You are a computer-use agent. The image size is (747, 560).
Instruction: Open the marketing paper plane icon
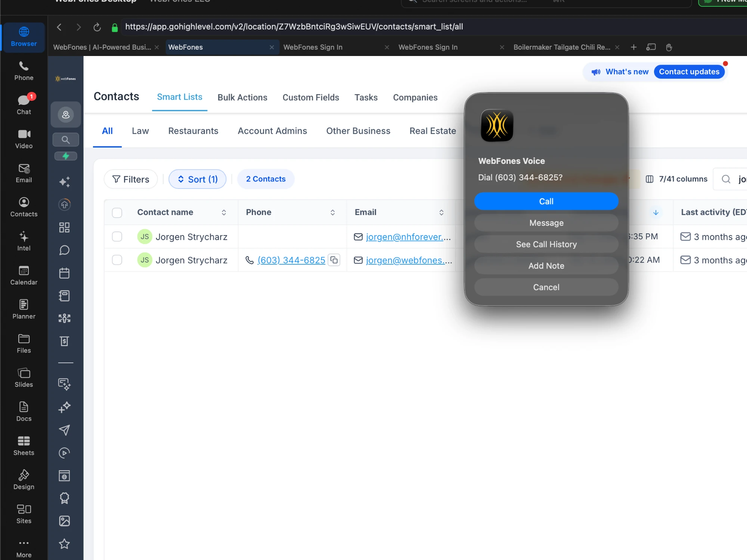[x=65, y=430]
